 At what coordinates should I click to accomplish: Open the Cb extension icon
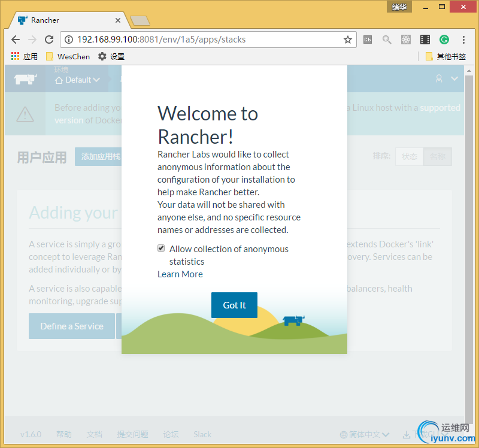pyautogui.click(x=368, y=40)
